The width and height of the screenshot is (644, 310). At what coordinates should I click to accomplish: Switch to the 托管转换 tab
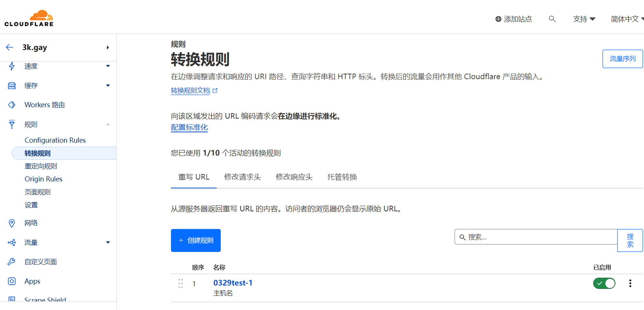point(342,177)
